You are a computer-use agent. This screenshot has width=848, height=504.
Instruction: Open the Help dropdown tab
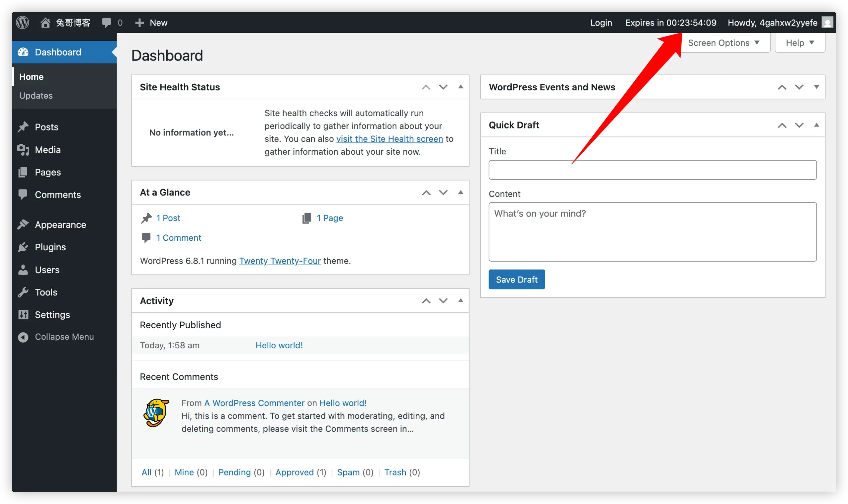tap(800, 43)
